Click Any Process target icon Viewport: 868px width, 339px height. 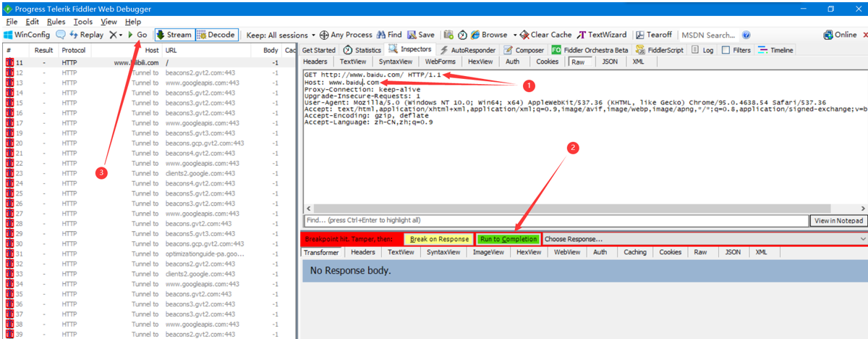pos(346,35)
